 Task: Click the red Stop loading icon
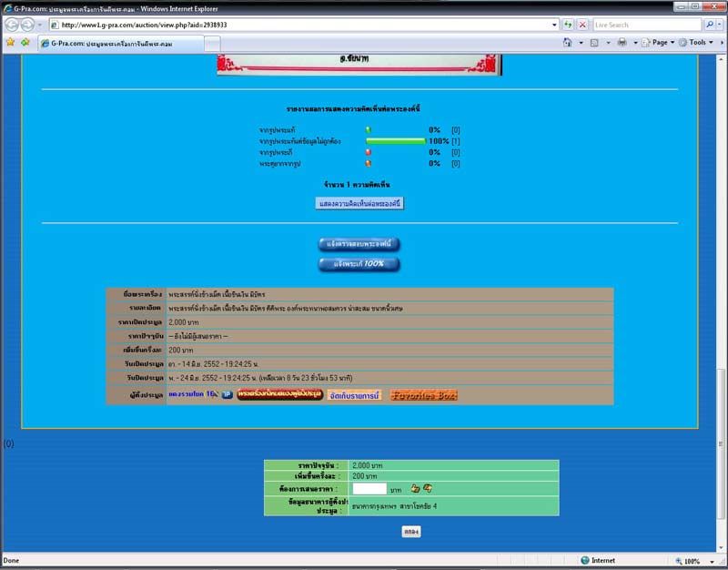click(x=582, y=25)
